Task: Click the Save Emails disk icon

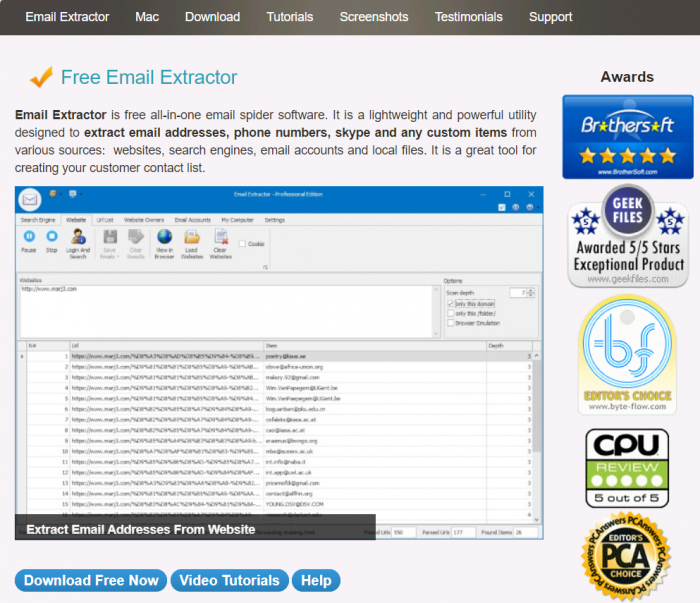Action: click(x=110, y=237)
